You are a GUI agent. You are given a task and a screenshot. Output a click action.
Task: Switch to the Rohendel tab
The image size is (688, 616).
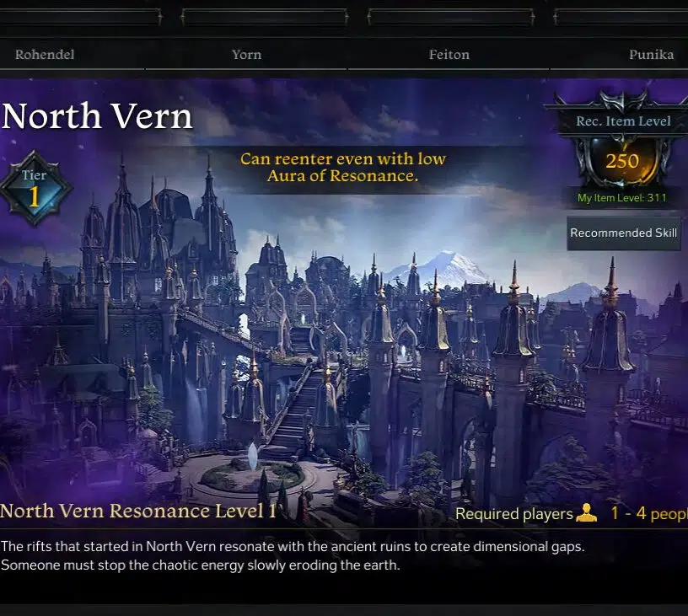[x=45, y=55]
